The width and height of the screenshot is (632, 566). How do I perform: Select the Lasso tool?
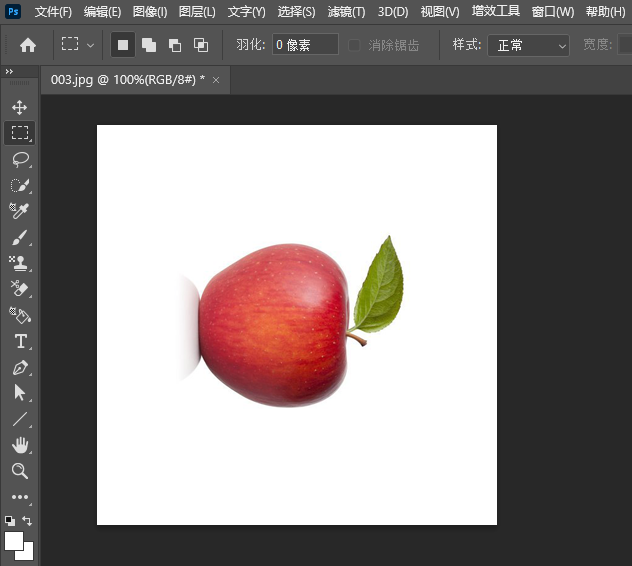click(20, 159)
